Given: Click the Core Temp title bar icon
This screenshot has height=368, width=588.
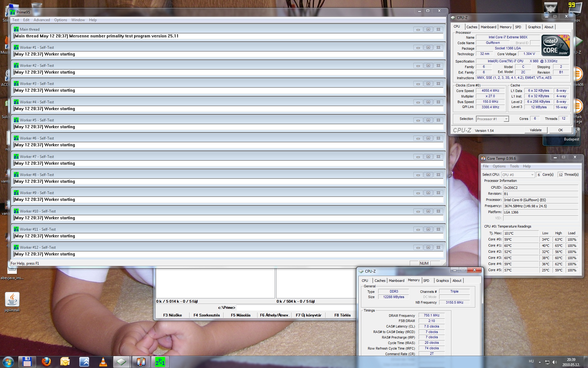Looking at the screenshot, I should pyautogui.click(x=483, y=159).
